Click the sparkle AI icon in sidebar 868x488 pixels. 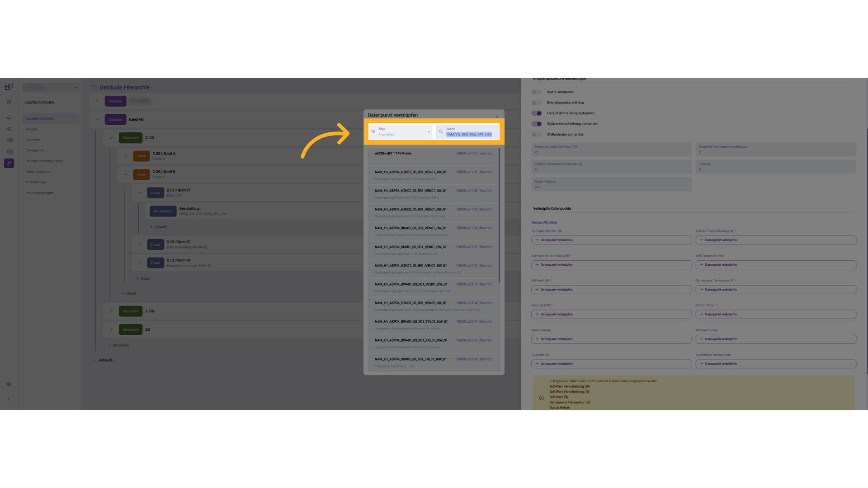(x=9, y=129)
